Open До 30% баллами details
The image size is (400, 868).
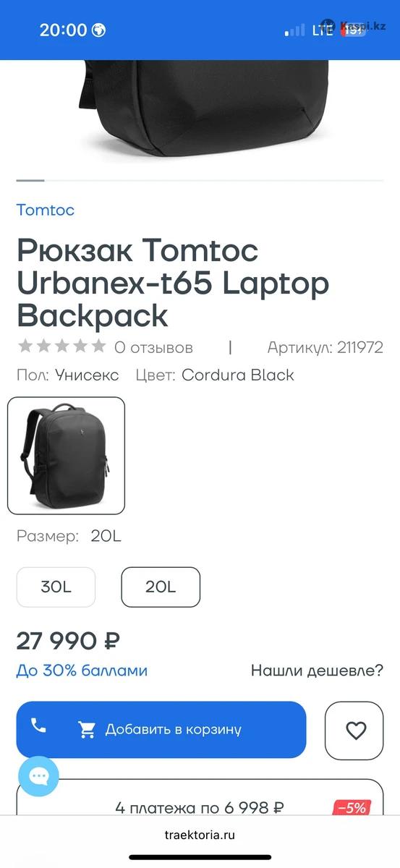pyautogui.click(x=82, y=671)
